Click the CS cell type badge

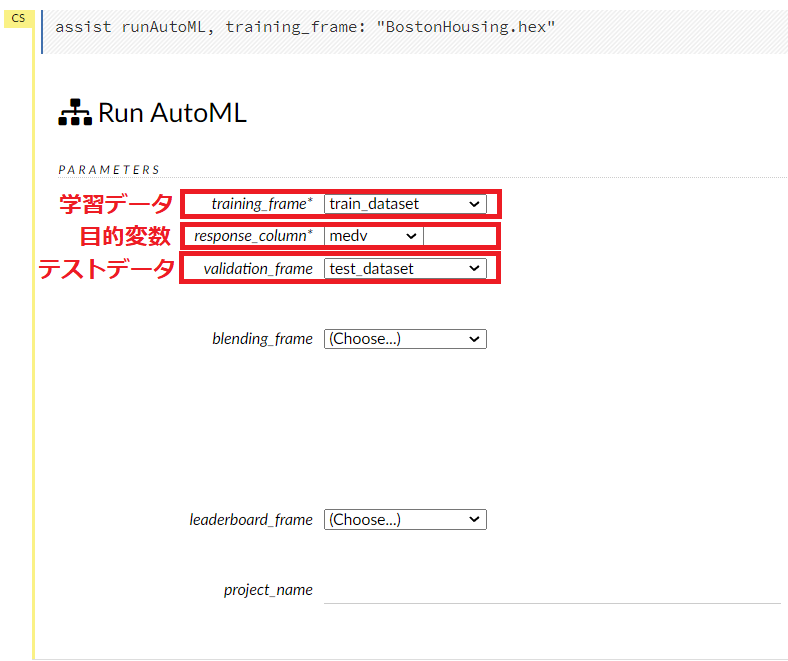[x=18, y=18]
